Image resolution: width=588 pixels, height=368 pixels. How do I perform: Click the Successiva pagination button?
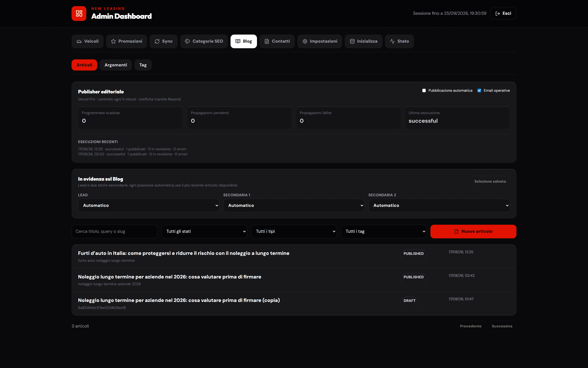click(x=502, y=326)
